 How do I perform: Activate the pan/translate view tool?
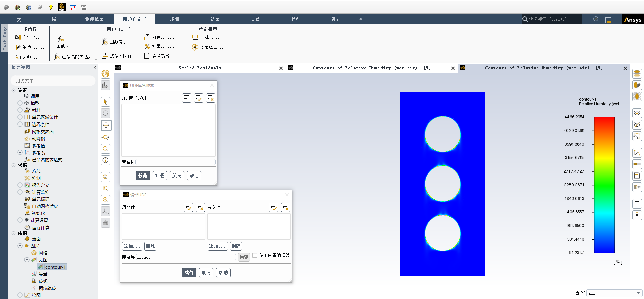(106, 125)
